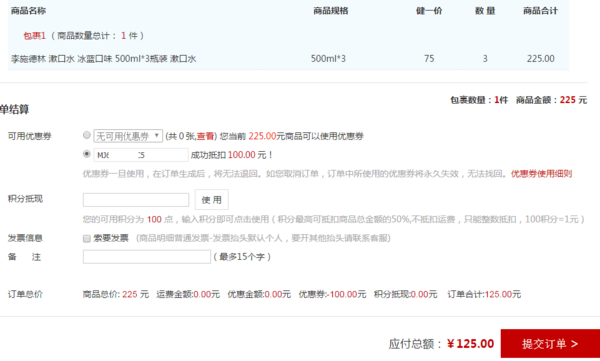The image size is (600, 361).
Task: Tick the 索要发票 invoice checkbox
Action: 87,238
